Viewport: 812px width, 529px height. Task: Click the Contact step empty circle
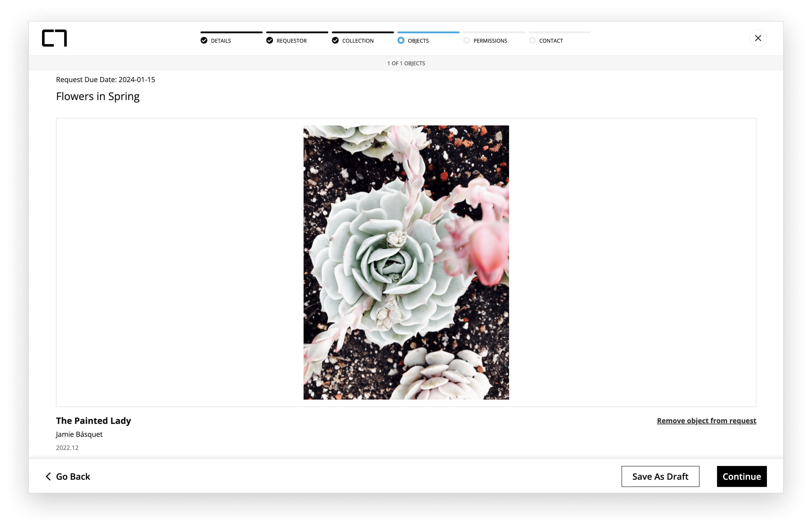532,41
